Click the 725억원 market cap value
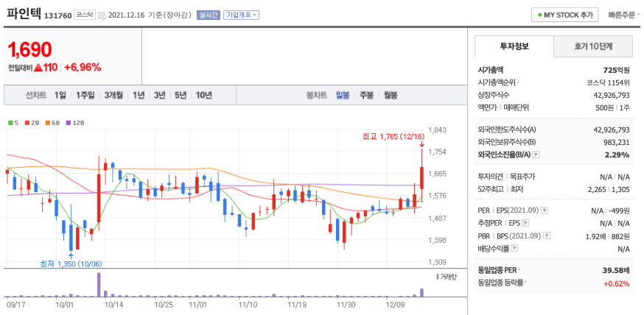 coord(616,70)
